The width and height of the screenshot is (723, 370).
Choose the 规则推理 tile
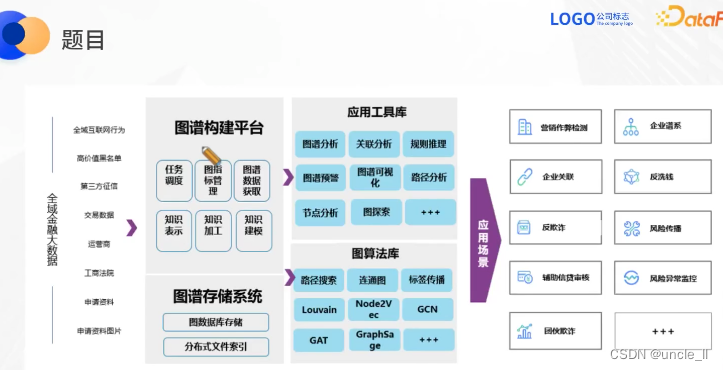[428, 144]
